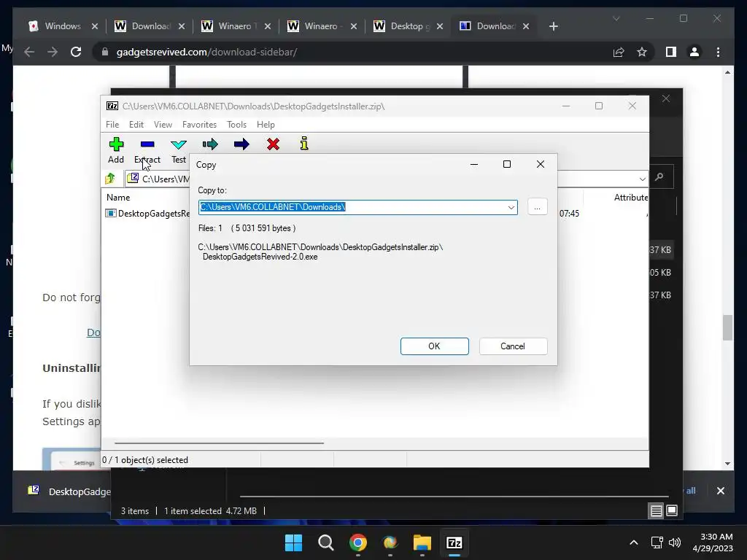Viewport: 747px width, 560px height.
Task: Click the web page vertical scrollbar
Action: click(727, 327)
